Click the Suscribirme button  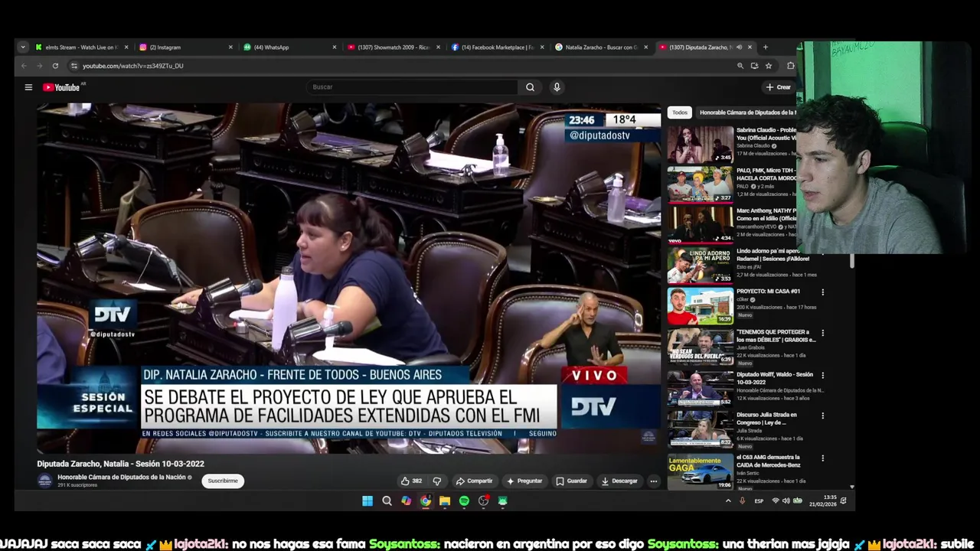click(223, 481)
